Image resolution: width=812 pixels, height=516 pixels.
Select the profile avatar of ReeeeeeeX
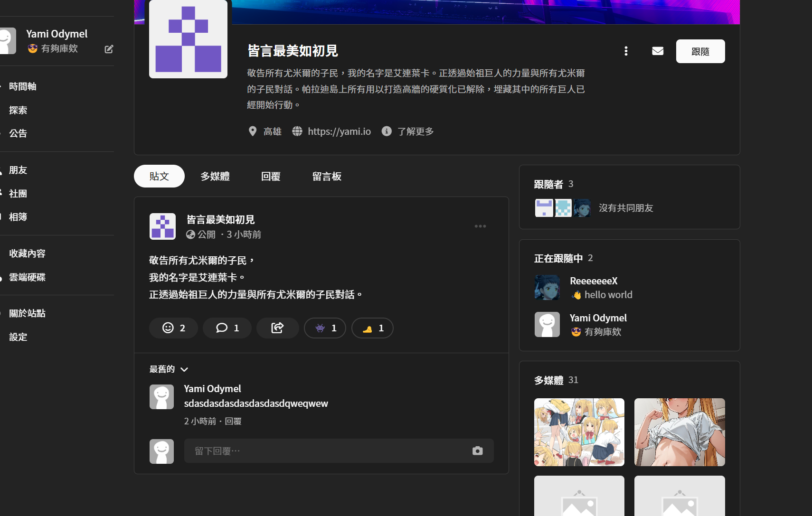pyautogui.click(x=547, y=287)
